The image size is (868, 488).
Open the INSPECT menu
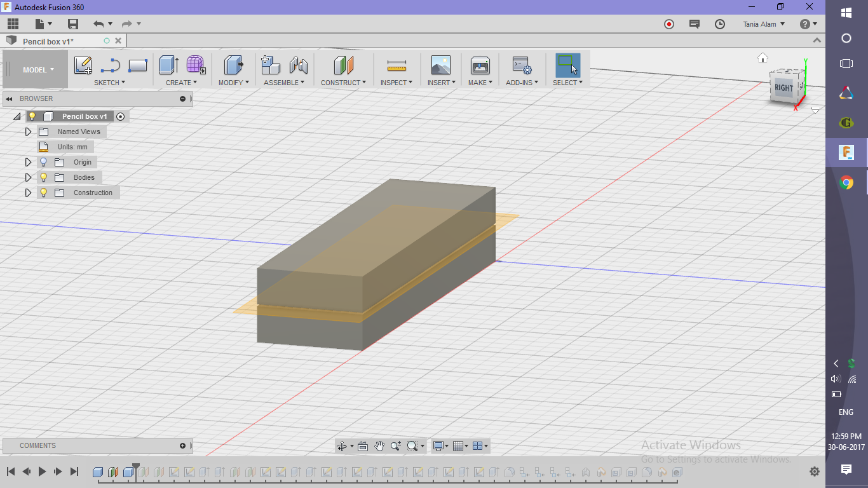point(397,83)
